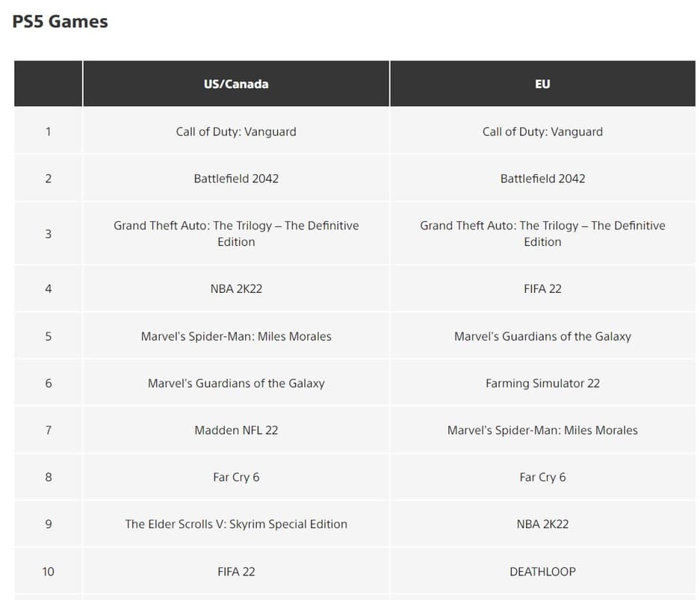Image resolution: width=700 pixels, height=600 pixels.
Task: Click the rank 7 number cell
Action: [x=49, y=430]
